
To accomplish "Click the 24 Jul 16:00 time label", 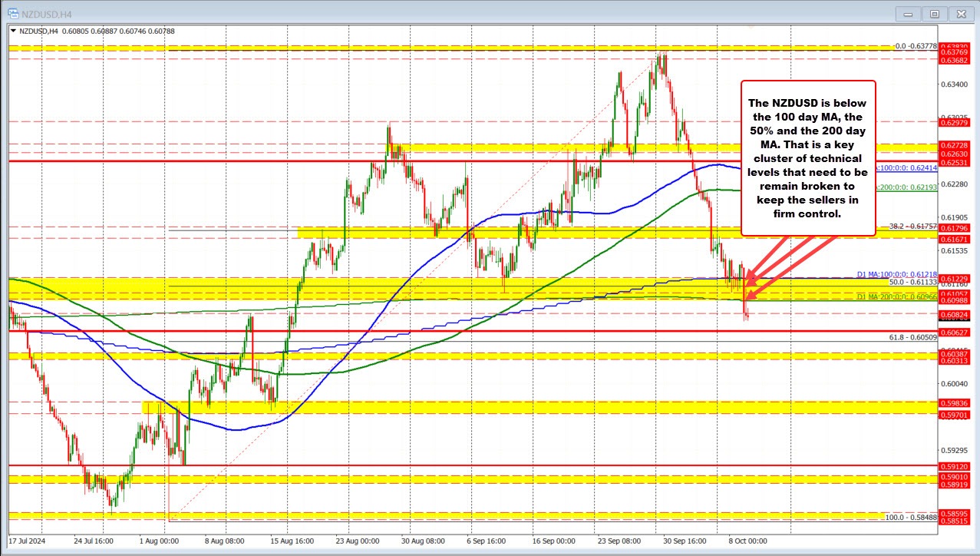I will [92, 541].
